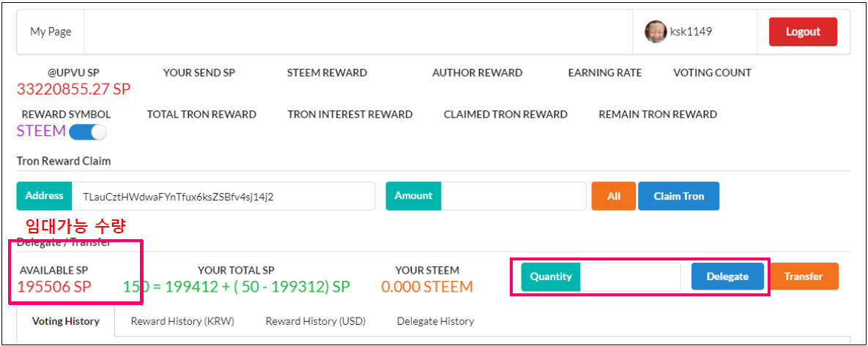Switch to Reward History (KRW) tab
The width and height of the screenshot is (868, 346).
[x=184, y=321]
